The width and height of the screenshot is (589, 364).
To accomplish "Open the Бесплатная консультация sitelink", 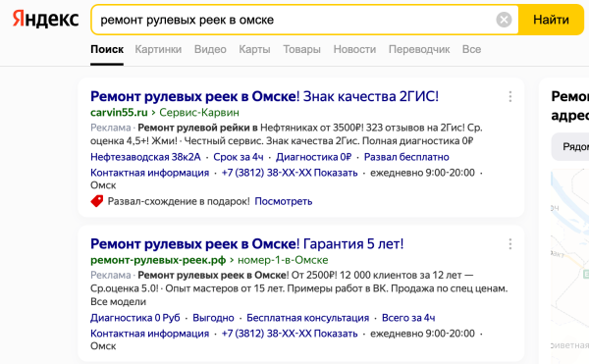I will [307, 318].
